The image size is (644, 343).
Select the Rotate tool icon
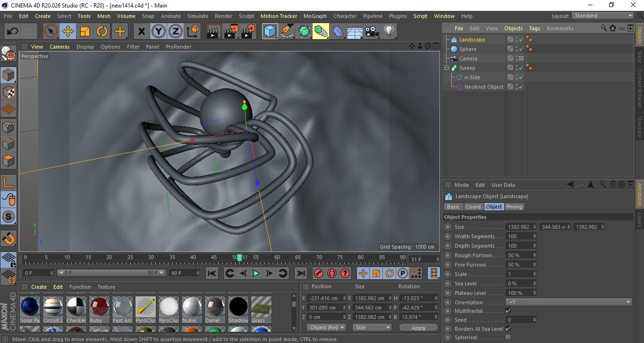pyautogui.click(x=102, y=32)
